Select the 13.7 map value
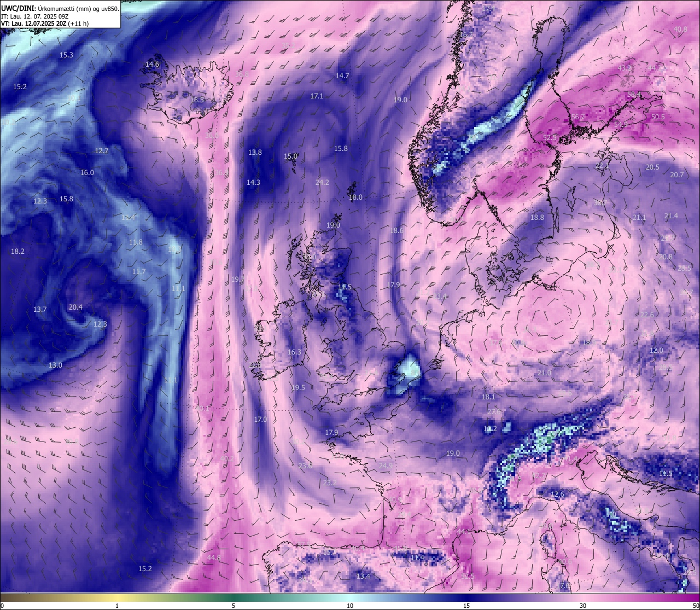The width and height of the screenshot is (700, 610). coord(40,309)
